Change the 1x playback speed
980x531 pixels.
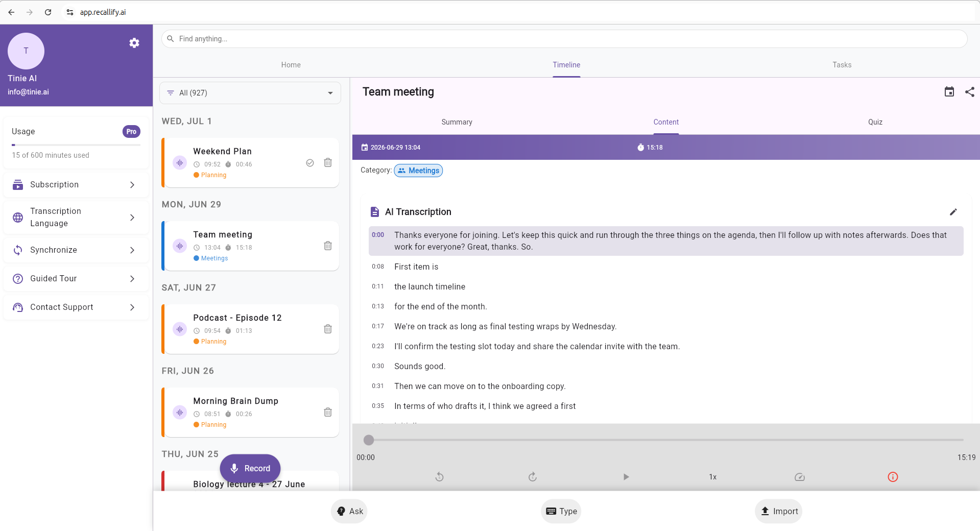pyautogui.click(x=713, y=477)
